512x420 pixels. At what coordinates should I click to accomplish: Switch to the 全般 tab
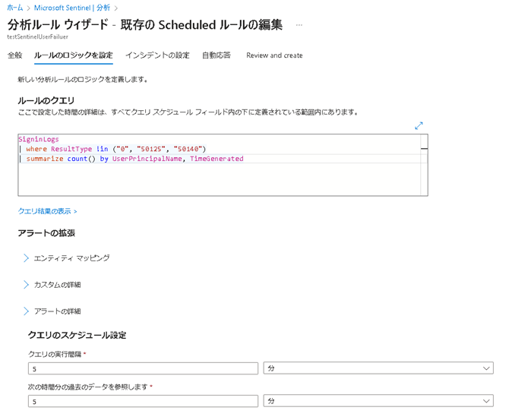tap(14, 55)
